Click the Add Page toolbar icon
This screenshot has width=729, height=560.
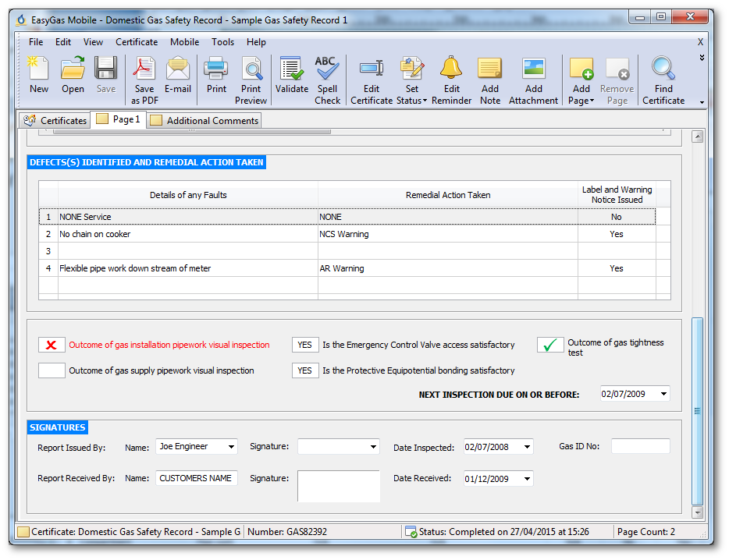tap(581, 69)
